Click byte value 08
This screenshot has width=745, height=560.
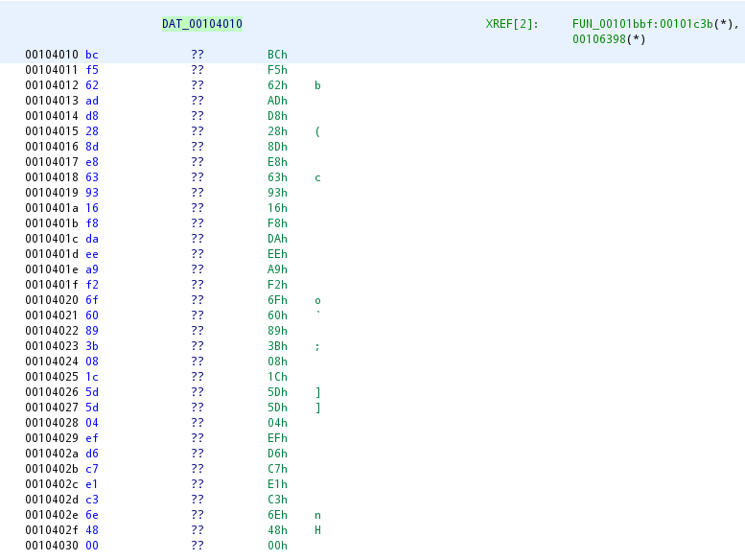pos(92,362)
